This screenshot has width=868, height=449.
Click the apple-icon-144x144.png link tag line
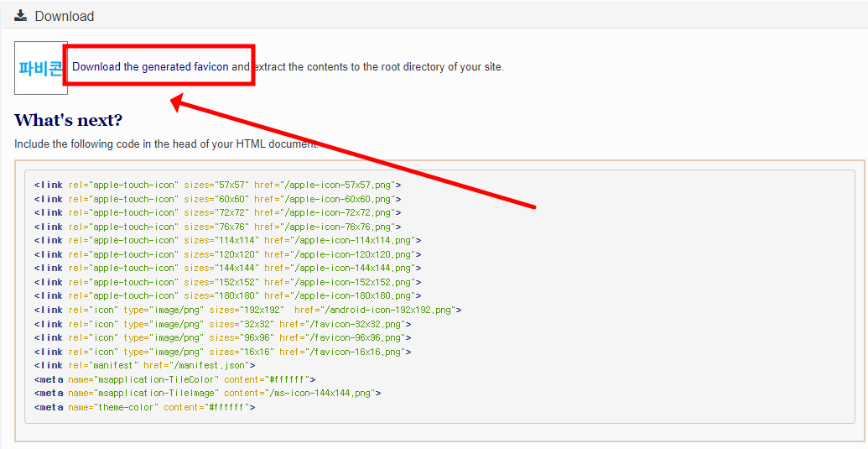227,268
